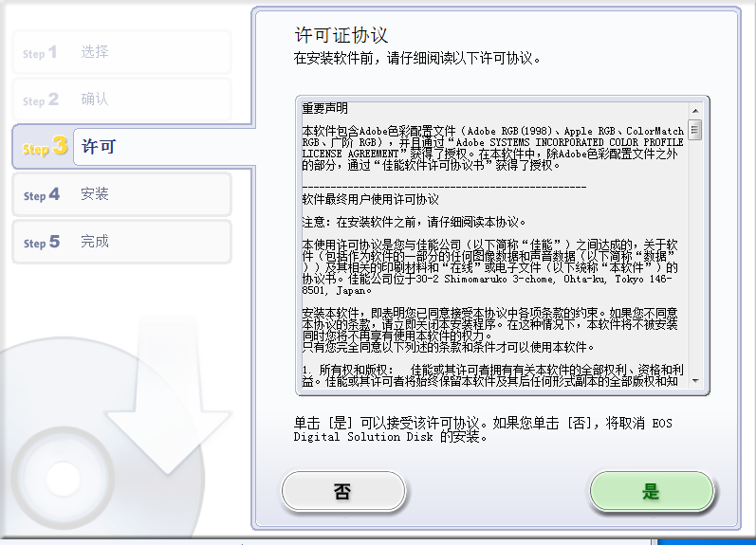Click the blue taskbar item at bottom right
The width and height of the screenshot is (756, 545).
(x=706, y=542)
